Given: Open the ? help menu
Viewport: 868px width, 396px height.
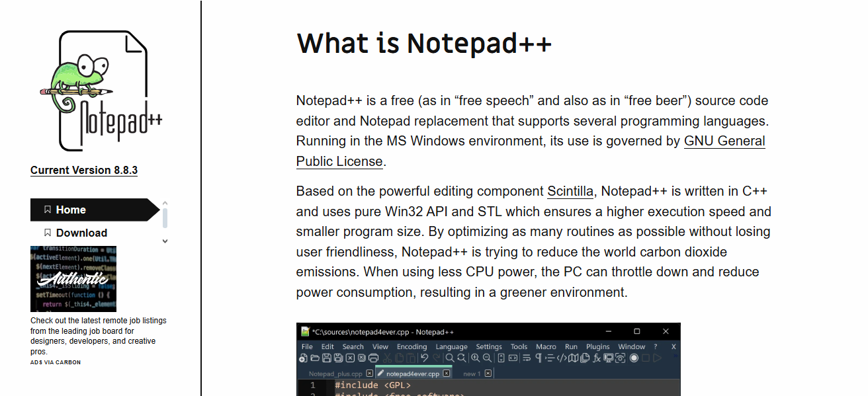Looking at the screenshot, I should [x=656, y=346].
